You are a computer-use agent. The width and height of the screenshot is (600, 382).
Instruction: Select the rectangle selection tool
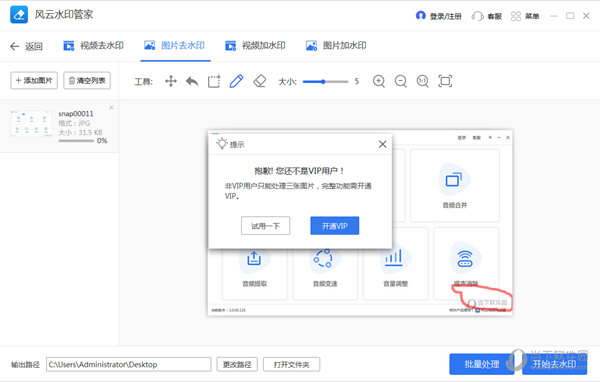(214, 81)
